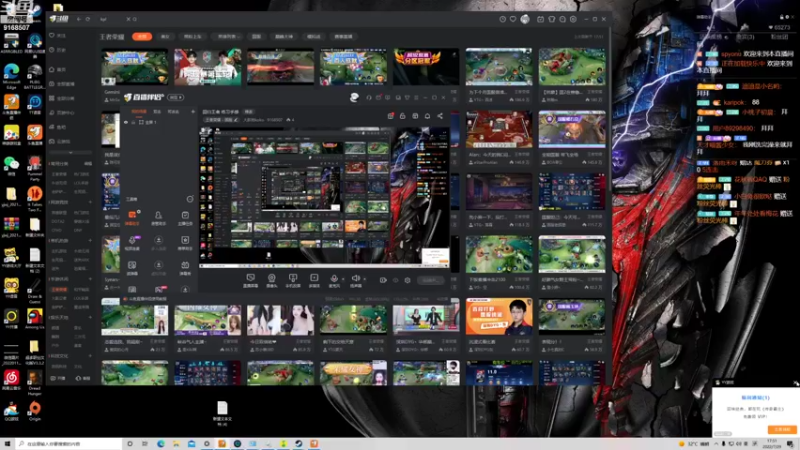
Task: Toggle the lock of source 全屏 1
Action: (x=134, y=122)
